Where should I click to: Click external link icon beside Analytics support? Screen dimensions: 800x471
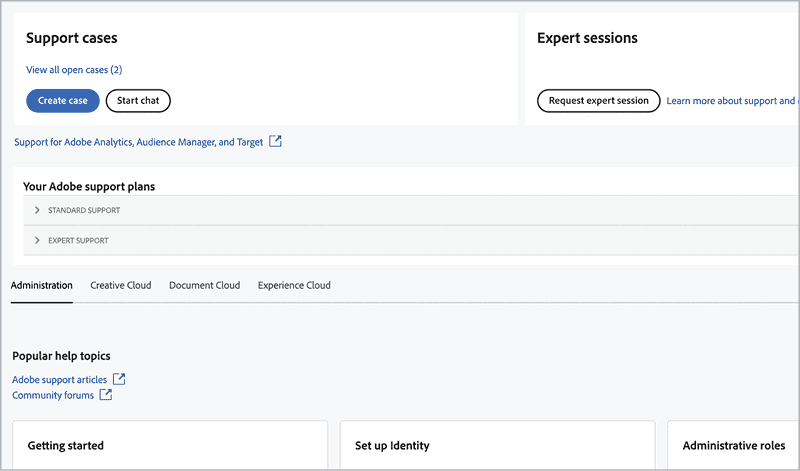276,141
